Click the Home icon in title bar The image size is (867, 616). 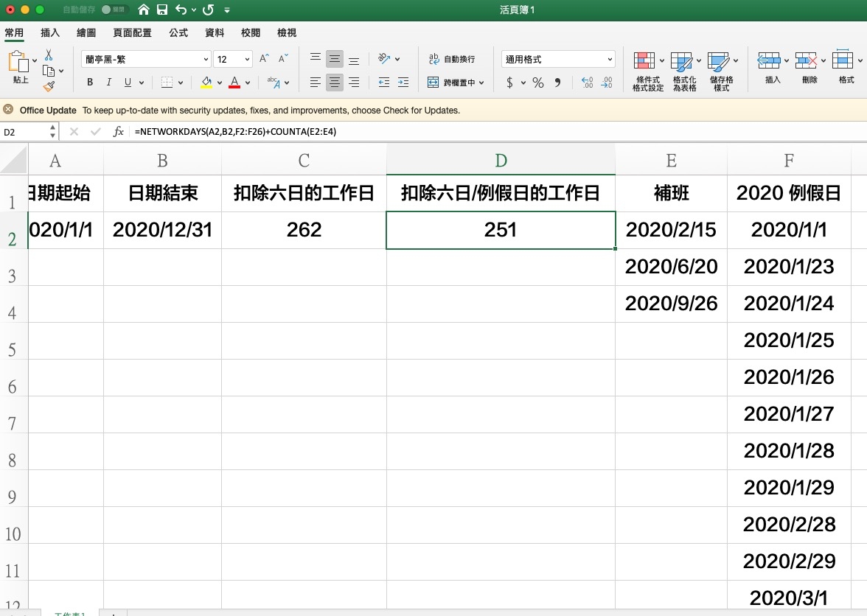(144, 10)
